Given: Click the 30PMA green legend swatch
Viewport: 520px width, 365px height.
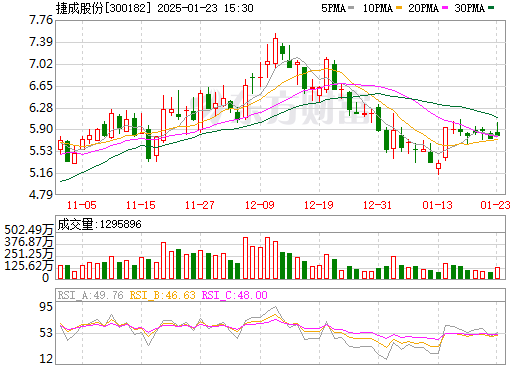Looking at the screenshot, I should pyautogui.click(x=491, y=8).
